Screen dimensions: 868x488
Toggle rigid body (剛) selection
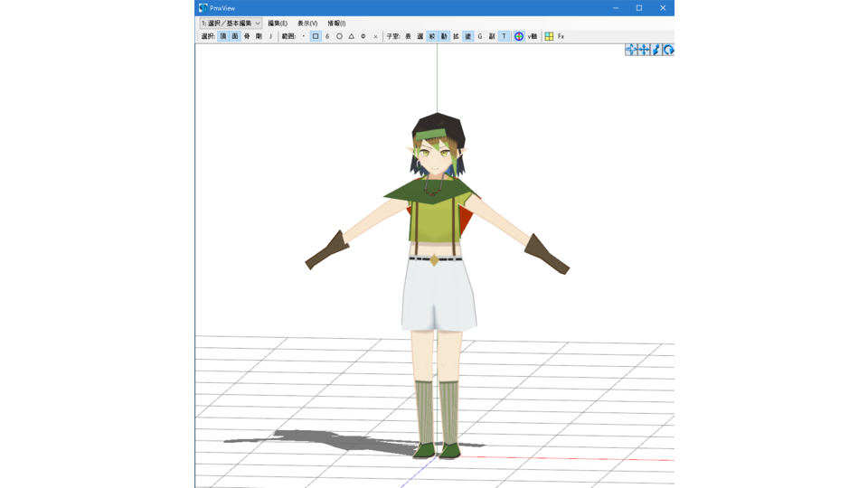259,37
